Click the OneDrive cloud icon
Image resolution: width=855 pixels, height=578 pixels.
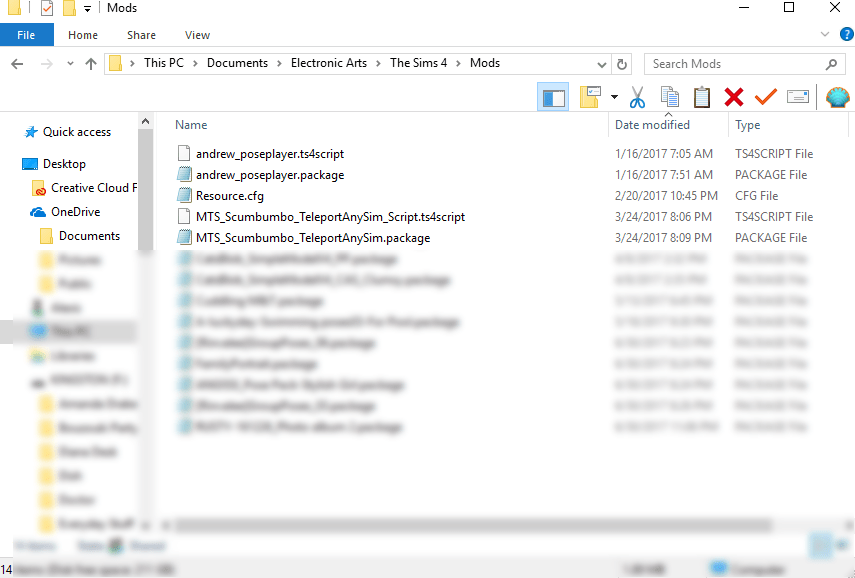(38, 212)
